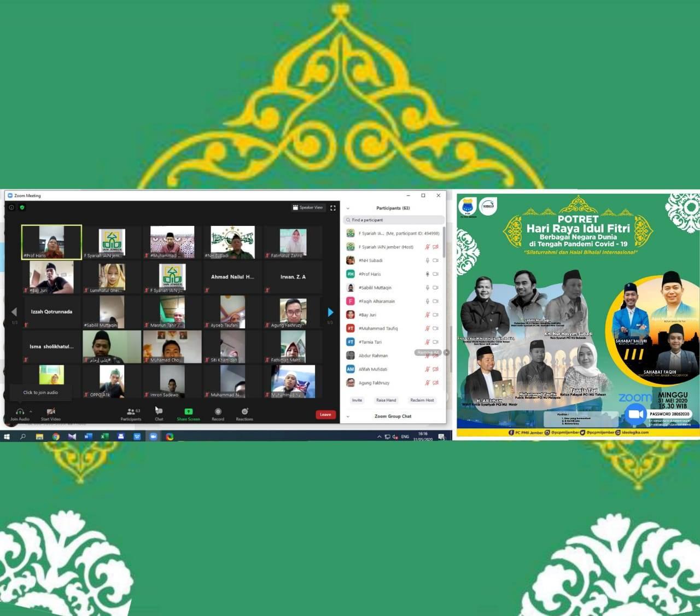The image size is (700, 616).
Task: Start video with the camera icon
Action: pos(51,411)
